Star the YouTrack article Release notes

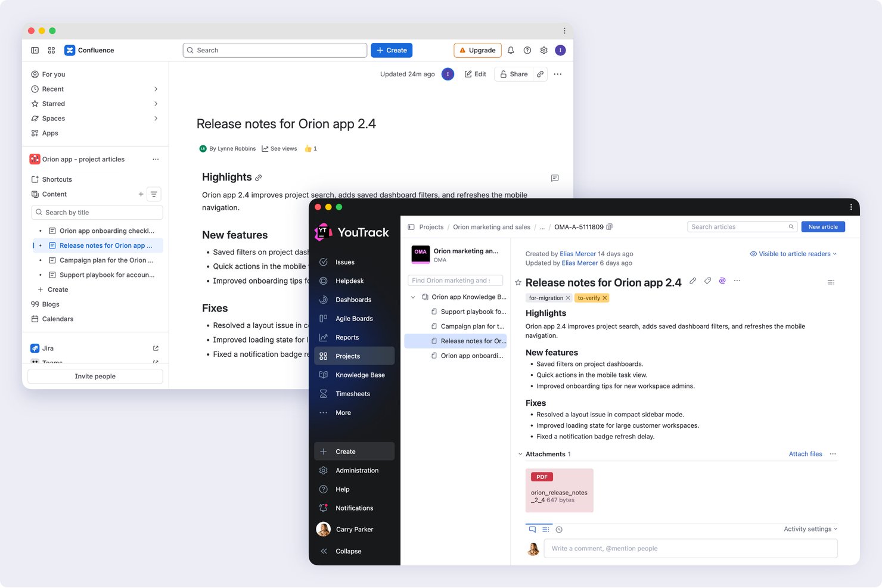518,283
